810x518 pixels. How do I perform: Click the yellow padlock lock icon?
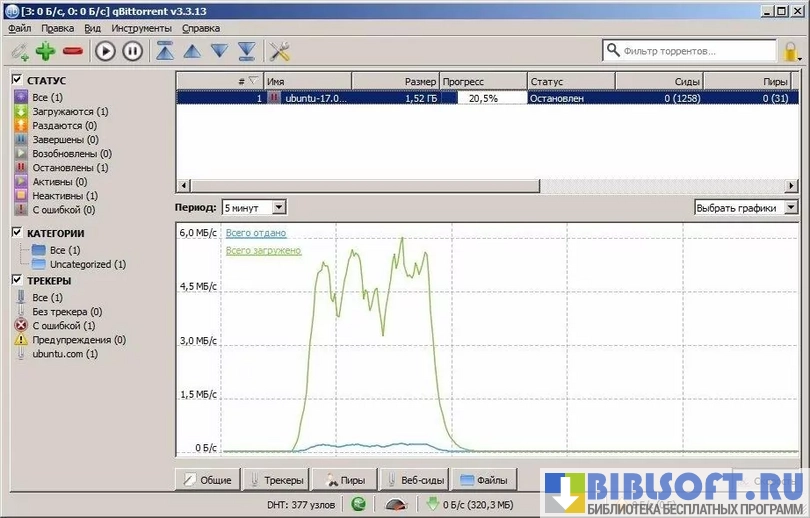point(791,51)
